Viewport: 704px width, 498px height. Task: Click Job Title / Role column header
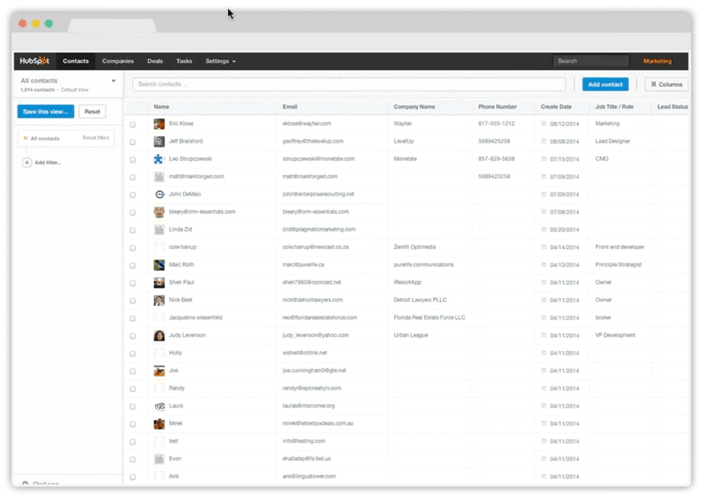tap(614, 107)
